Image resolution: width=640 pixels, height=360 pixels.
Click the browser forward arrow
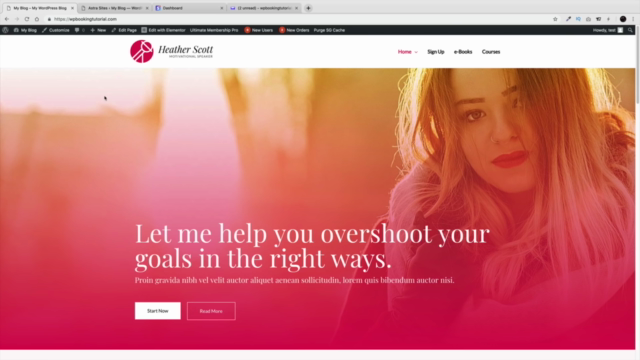pyautogui.click(x=17, y=19)
